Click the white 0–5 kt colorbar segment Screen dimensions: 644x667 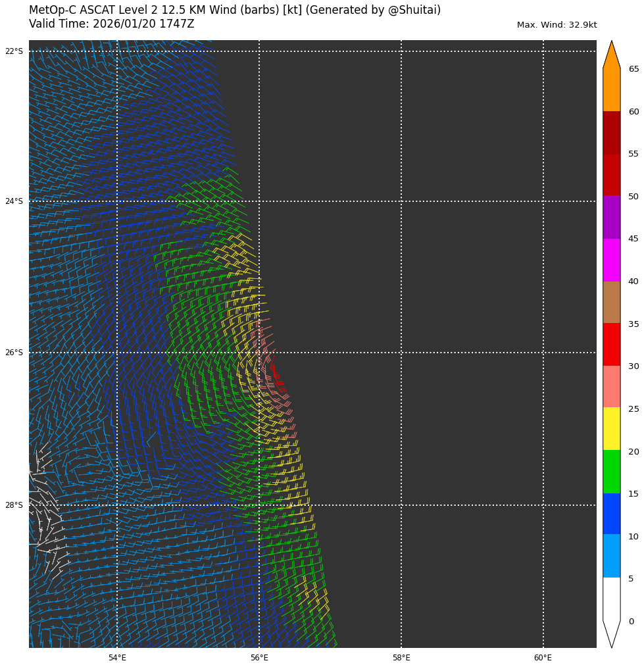[x=611, y=599]
